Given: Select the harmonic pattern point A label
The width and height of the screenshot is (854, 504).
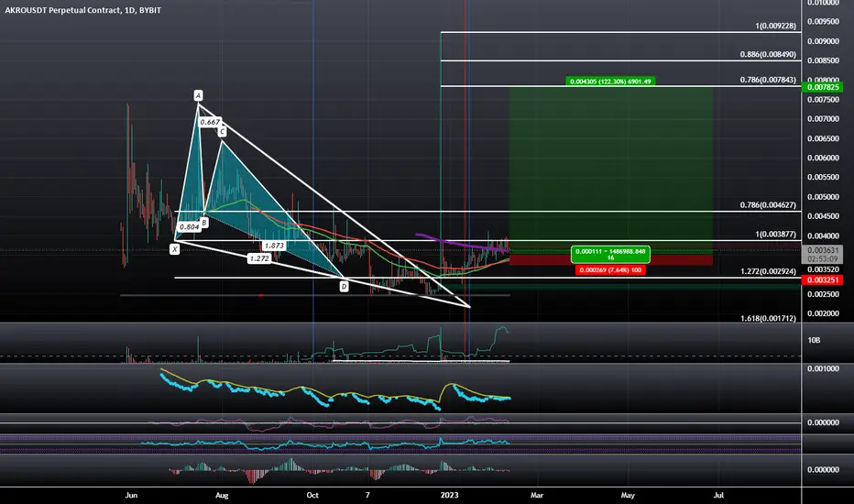Looking at the screenshot, I should 198,96.
